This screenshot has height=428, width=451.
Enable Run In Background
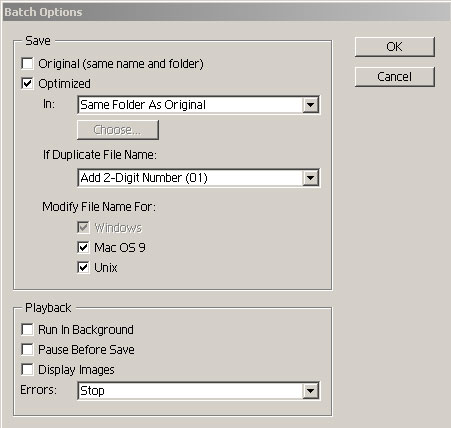tap(27, 329)
